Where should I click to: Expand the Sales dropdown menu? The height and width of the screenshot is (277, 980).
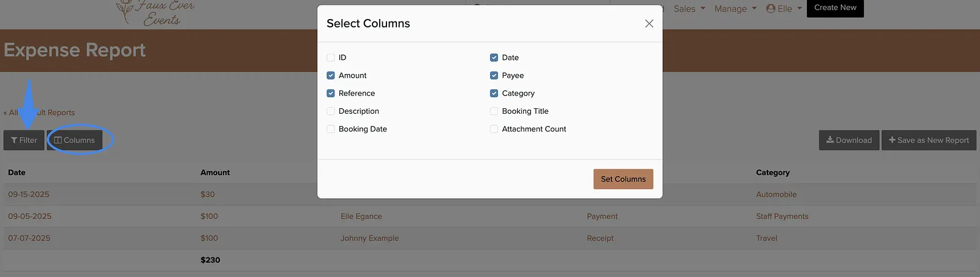(x=690, y=9)
